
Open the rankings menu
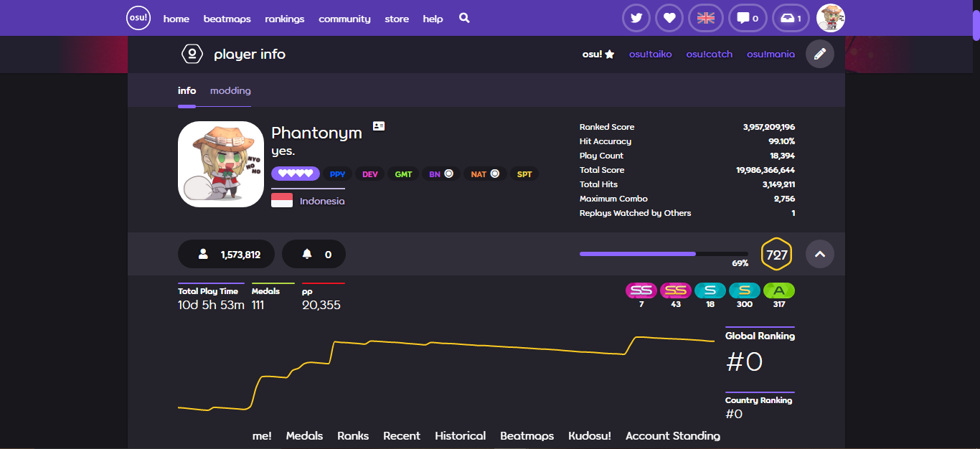(285, 19)
